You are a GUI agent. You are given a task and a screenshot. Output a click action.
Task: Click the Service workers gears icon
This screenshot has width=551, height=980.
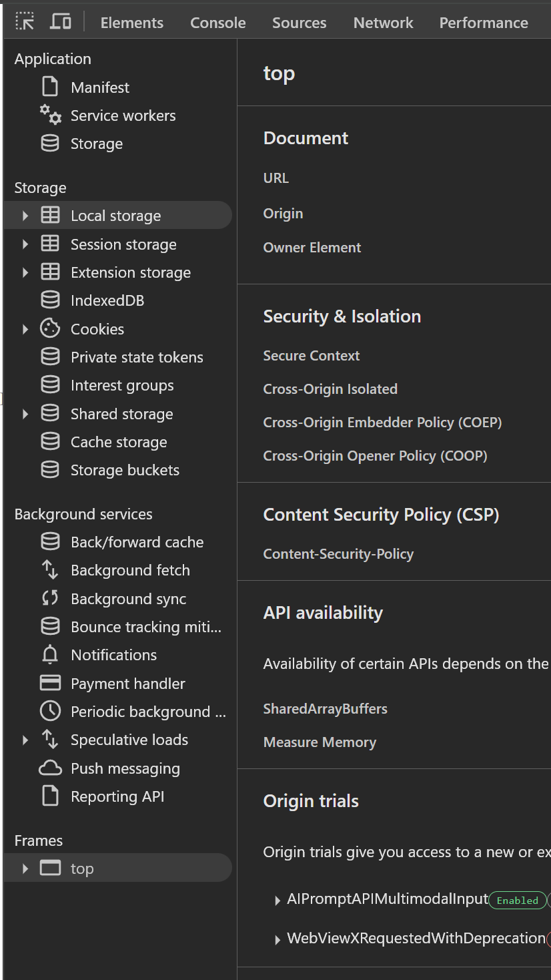50,115
